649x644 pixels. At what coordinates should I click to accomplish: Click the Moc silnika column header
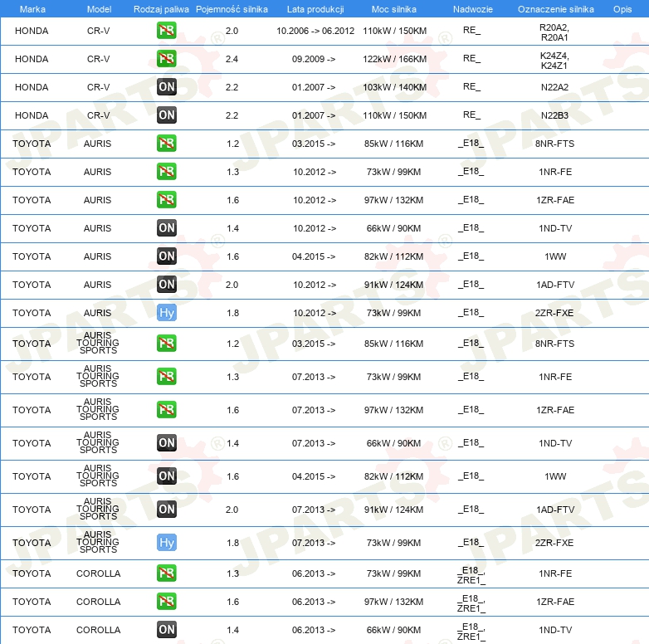pyautogui.click(x=394, y=9)
